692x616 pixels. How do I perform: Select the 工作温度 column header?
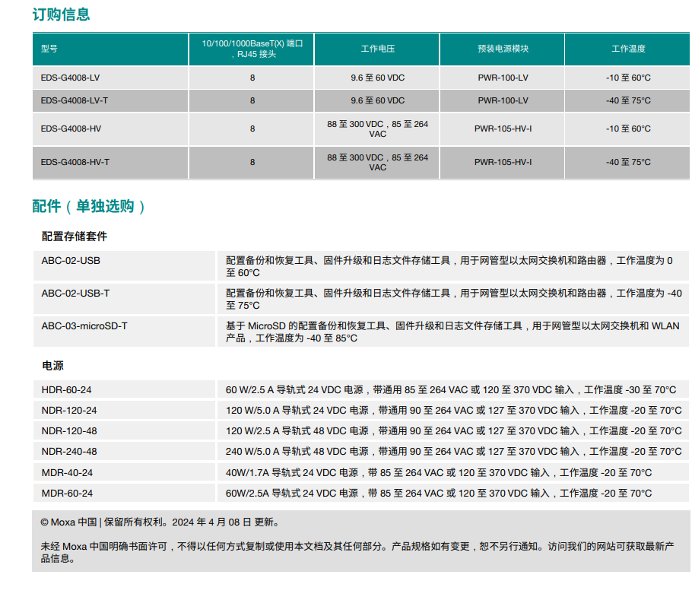click(628, 49)
